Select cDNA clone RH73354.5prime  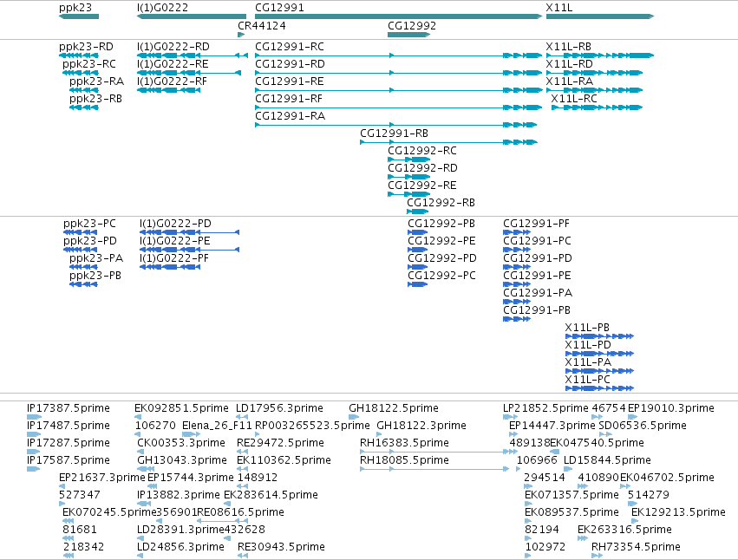(x=636, y=547)
